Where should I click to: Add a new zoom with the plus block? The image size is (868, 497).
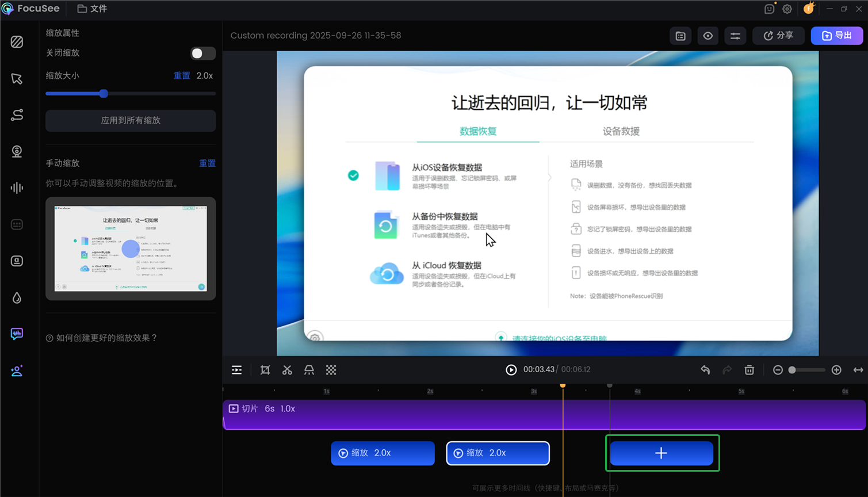(661, 453)
